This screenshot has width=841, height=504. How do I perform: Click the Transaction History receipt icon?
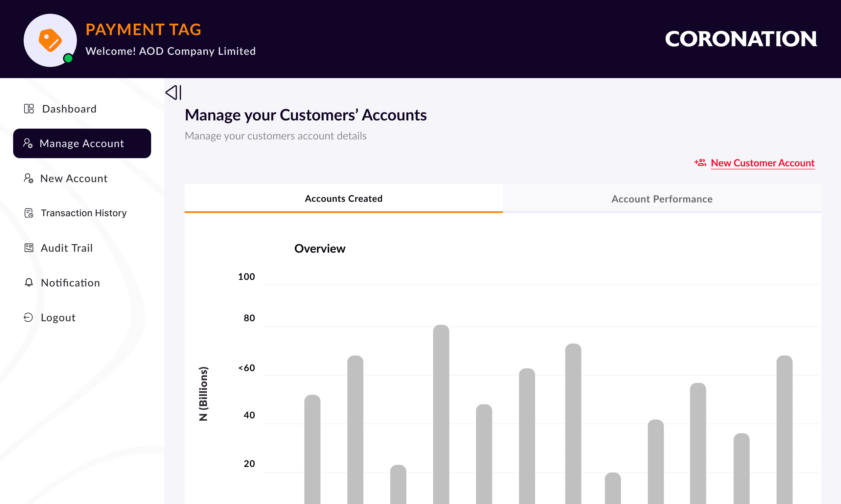(x=29, y=213)
